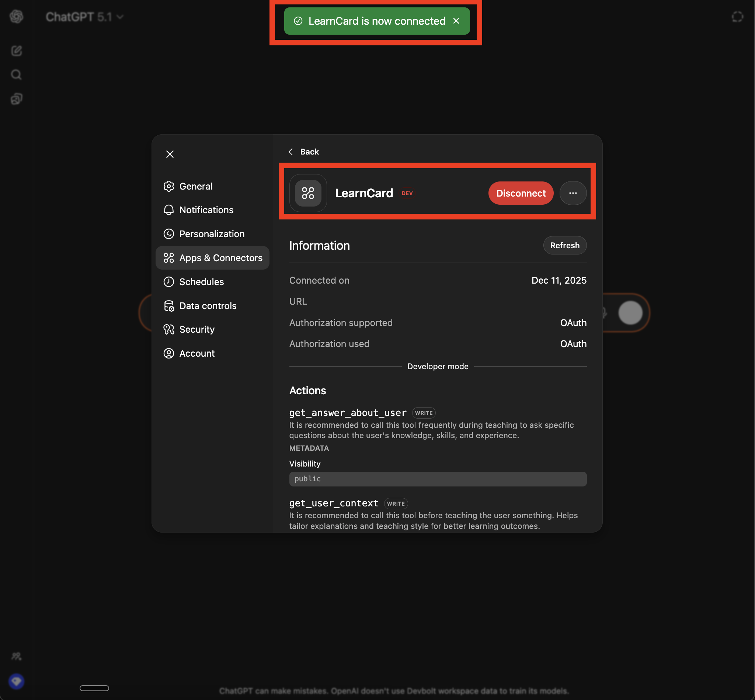Select the Personalization tab
The width and height of the screenshot is (755, 700).
click(x=211, y=234)
